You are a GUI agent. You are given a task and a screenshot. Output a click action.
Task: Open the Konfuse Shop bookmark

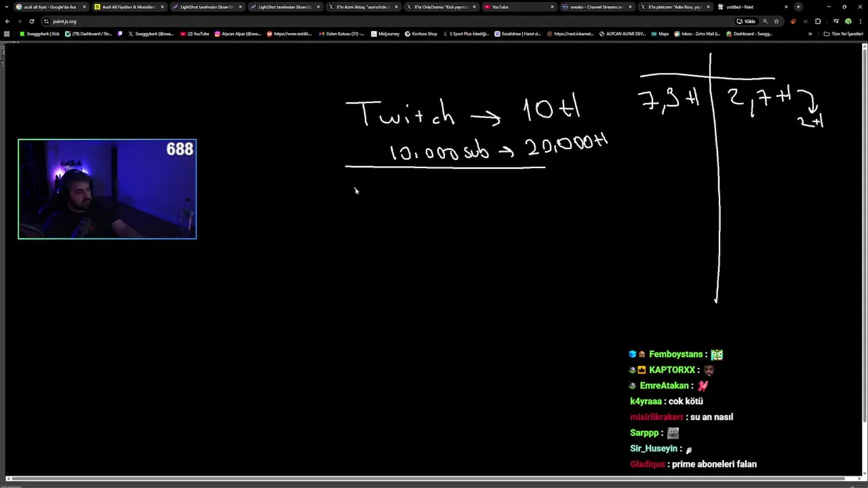421,34
